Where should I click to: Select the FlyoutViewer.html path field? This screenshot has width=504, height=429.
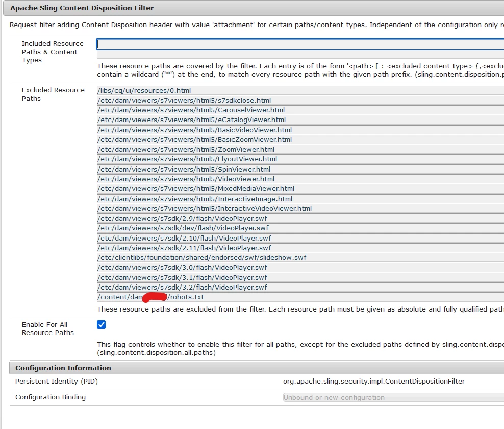pyautogui.click(x=300, y=159)
